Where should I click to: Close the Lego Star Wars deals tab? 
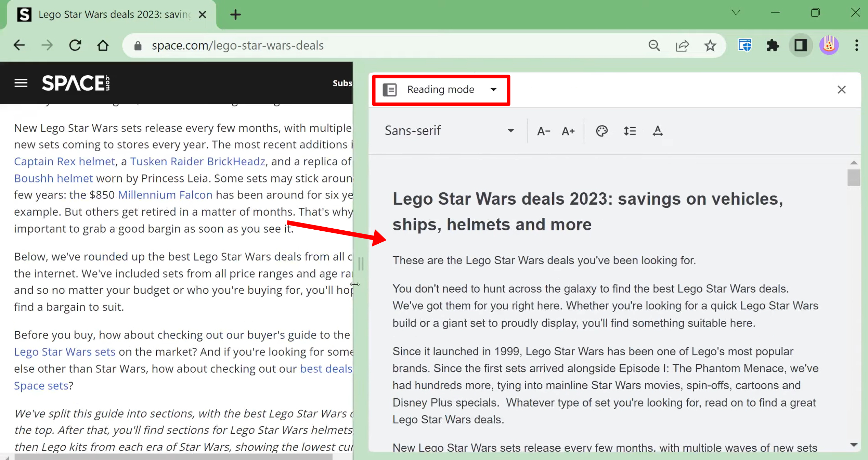pos(202,14)
